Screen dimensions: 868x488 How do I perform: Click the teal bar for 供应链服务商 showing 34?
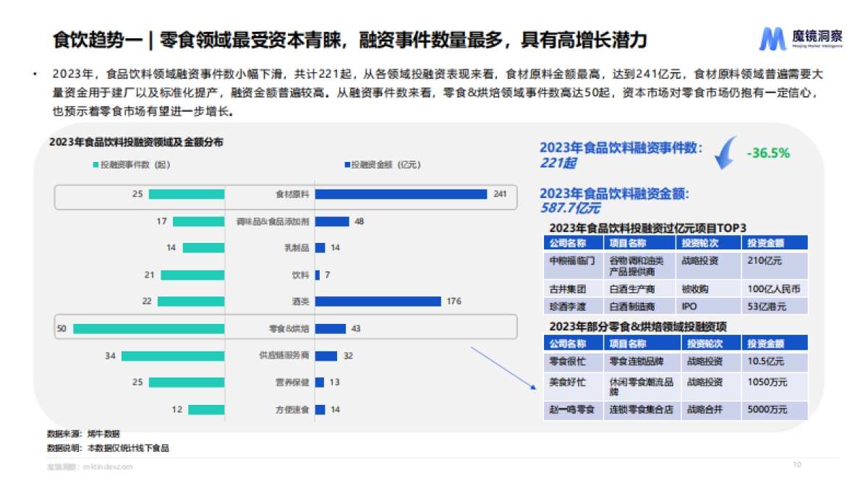174,354
